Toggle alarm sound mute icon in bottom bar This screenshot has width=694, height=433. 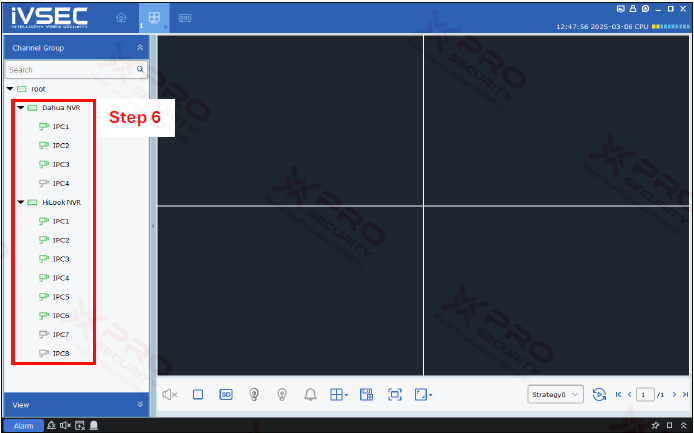(x=66, y=425)
